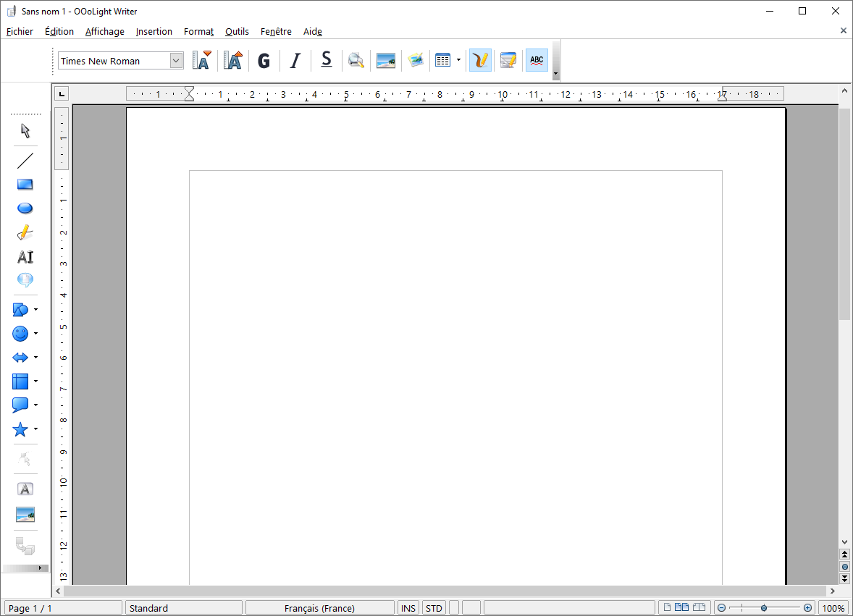Select the AI text insertion tool
The image size is (853, 616).
pyautogui.click(x=25, y=256)
